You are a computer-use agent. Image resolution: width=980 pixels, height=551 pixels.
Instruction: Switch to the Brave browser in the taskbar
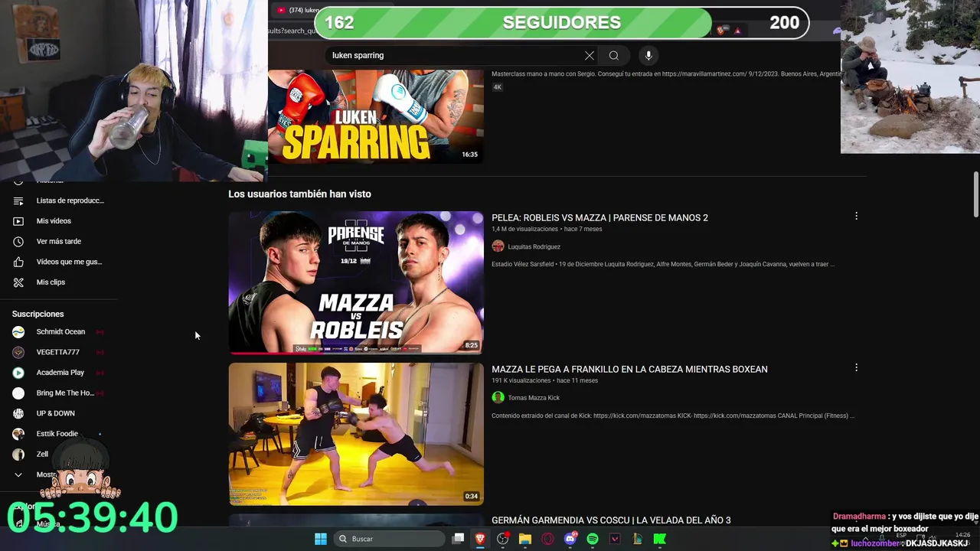[x=480, y=539]
